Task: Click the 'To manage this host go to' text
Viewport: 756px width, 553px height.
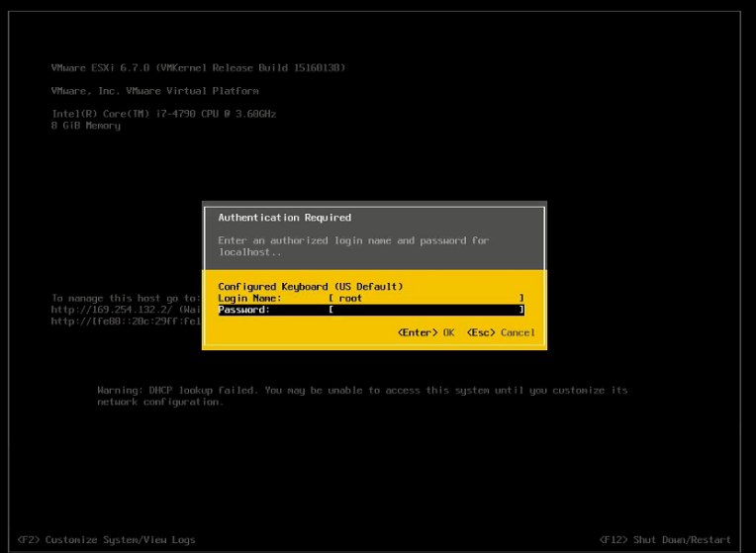Action: click(x=126, y=298)
